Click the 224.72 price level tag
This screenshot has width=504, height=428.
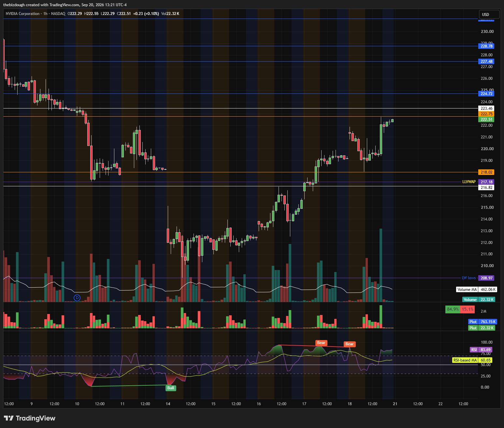(486, 94)
